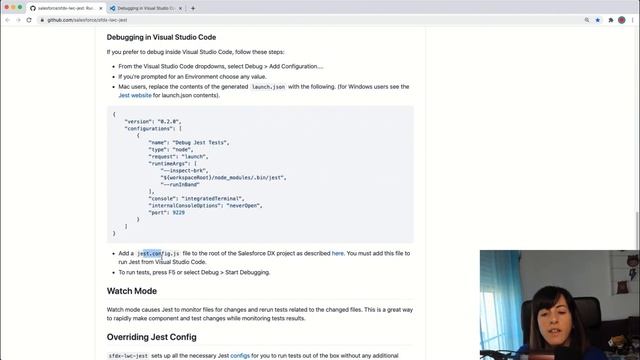Screen dimensions: 640x360
Task: Click the launch.json inline code
Action: (268, 87)
